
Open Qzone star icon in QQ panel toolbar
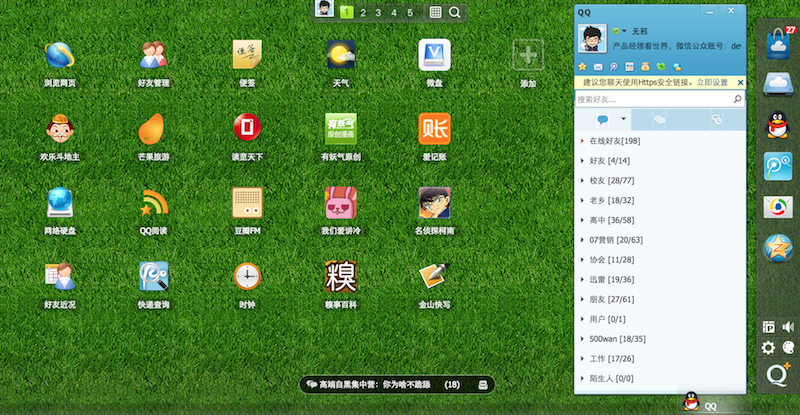(x=582, y=67)
